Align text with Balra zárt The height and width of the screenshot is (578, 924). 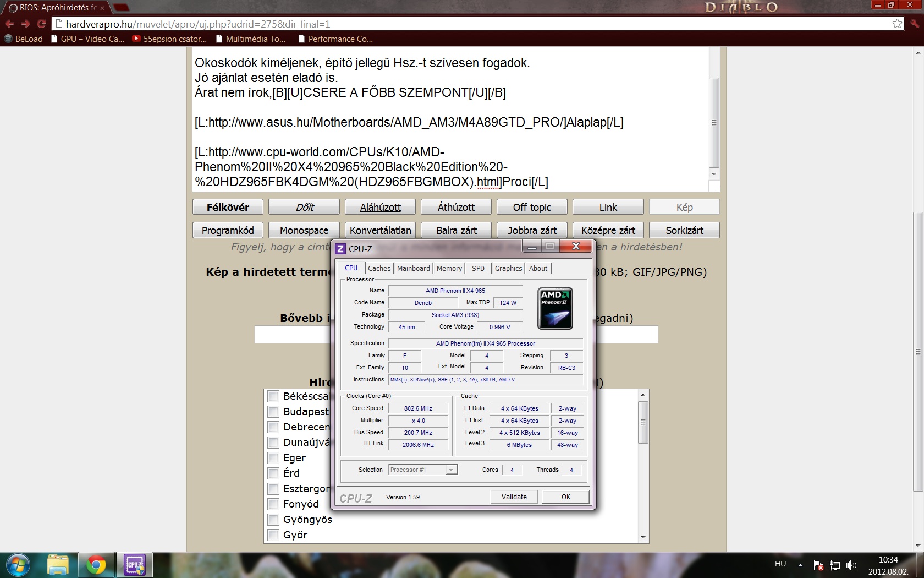click(x=456, y=230)
